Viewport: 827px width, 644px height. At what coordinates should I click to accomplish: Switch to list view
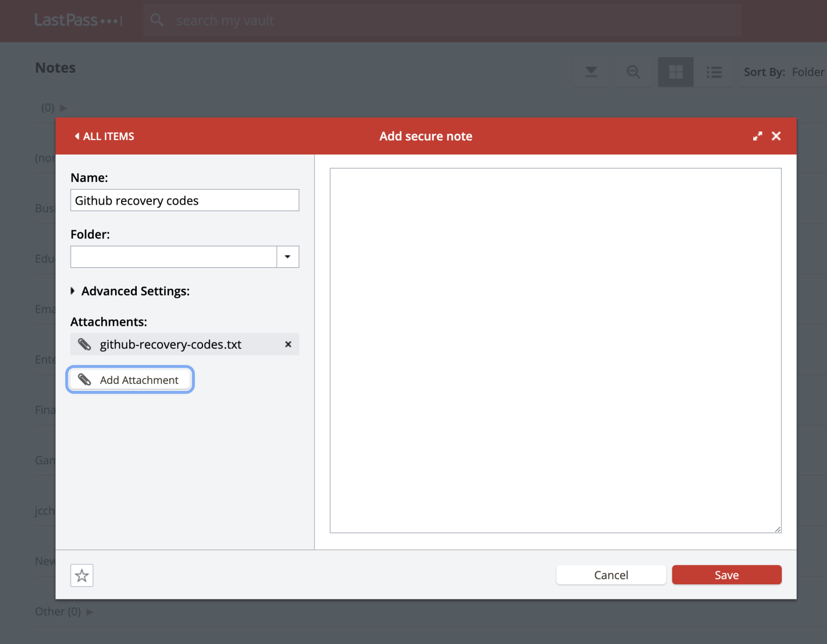coord(714,72)
